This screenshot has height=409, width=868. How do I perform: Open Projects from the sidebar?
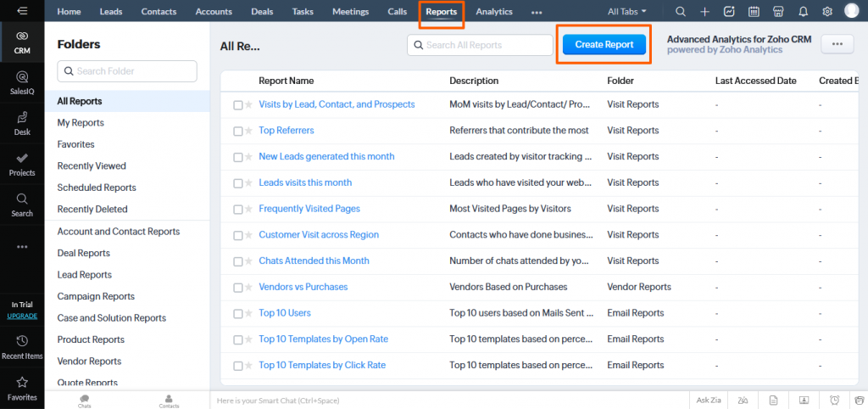22,164
